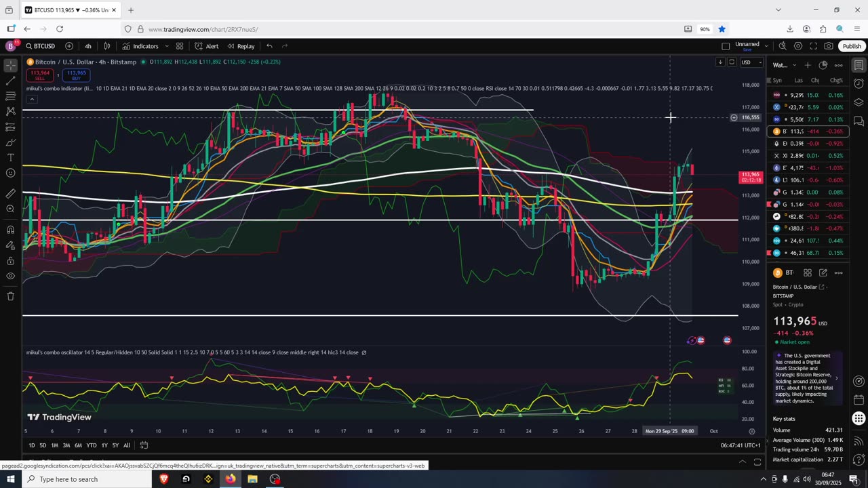Select the zoom in tool
Screen dimensions: 868x488
pos(11,209)
